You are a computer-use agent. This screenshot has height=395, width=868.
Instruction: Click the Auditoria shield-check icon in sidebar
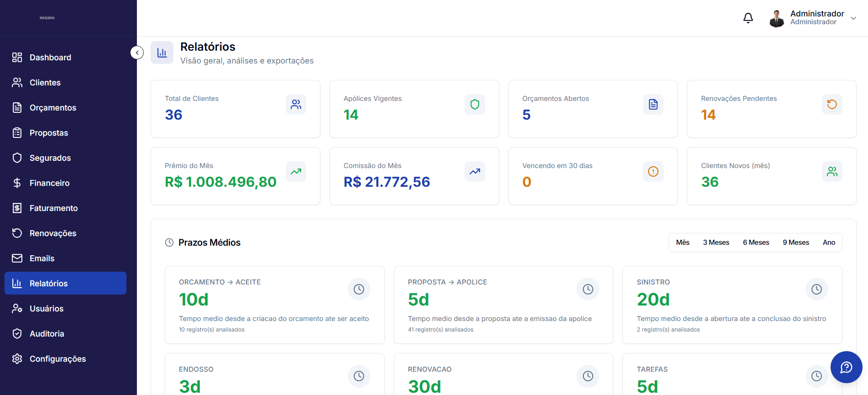pos(17,333)
